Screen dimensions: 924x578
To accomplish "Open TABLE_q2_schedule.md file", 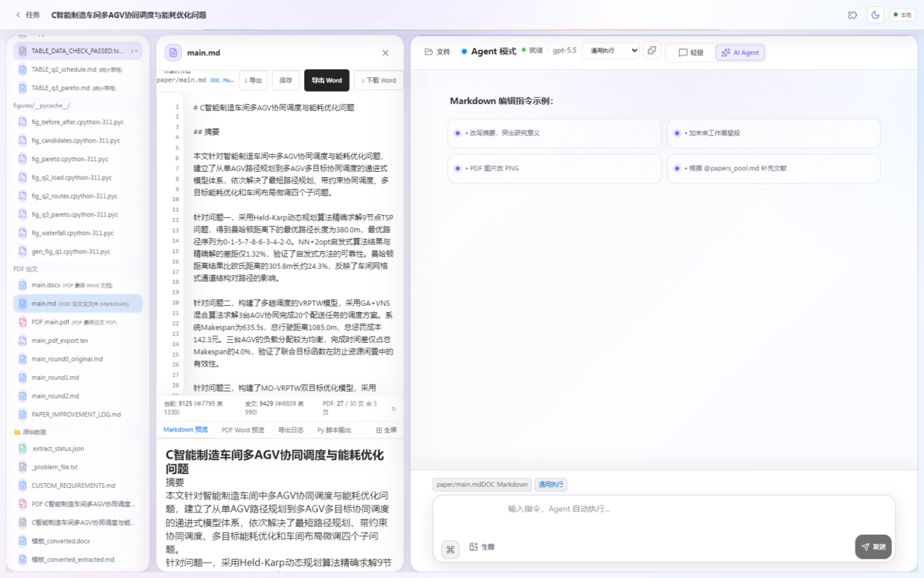I will pyautogui.click(x=77, y=69).
